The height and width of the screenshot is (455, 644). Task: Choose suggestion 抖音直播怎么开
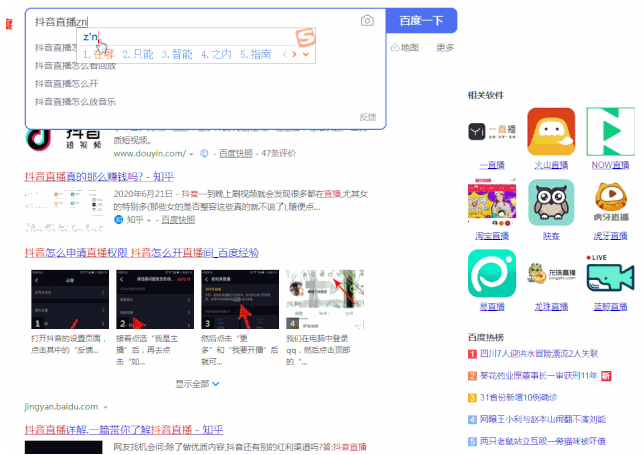(67, 84)
